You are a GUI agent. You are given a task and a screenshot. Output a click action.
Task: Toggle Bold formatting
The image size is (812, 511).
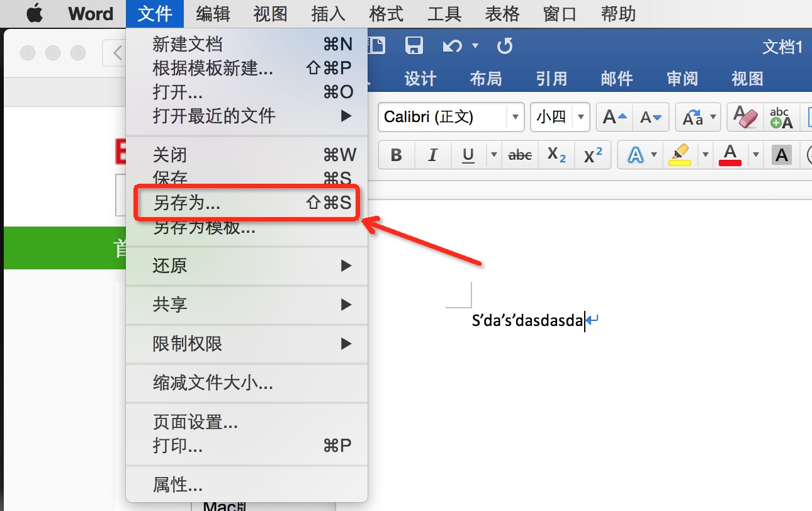[396, 155]
